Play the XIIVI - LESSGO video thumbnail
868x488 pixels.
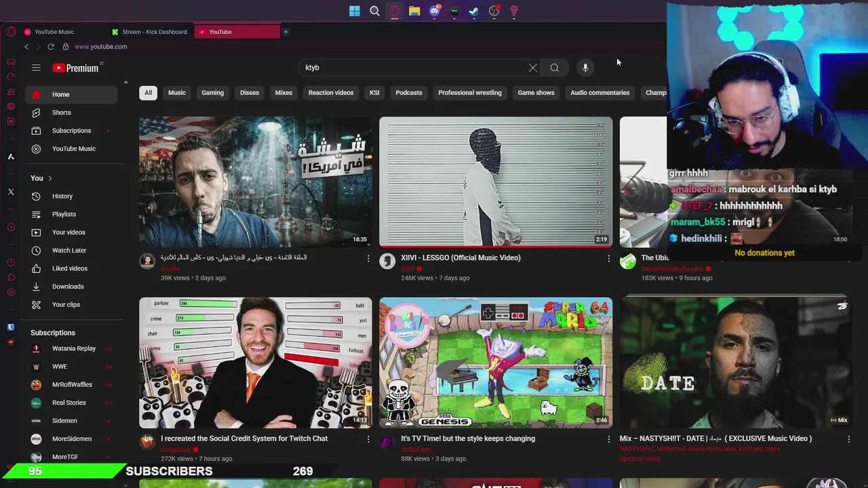pyautogui.click(x=496, y=182)
